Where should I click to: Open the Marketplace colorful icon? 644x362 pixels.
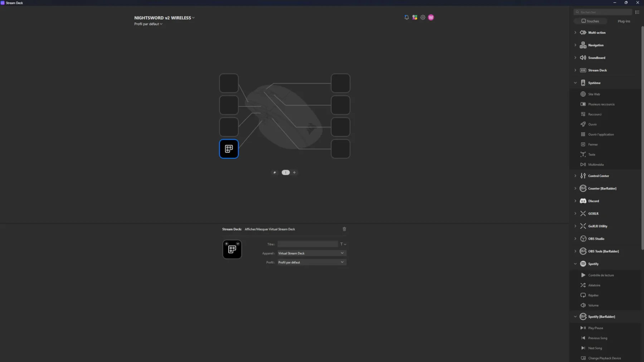pos(415,17)
